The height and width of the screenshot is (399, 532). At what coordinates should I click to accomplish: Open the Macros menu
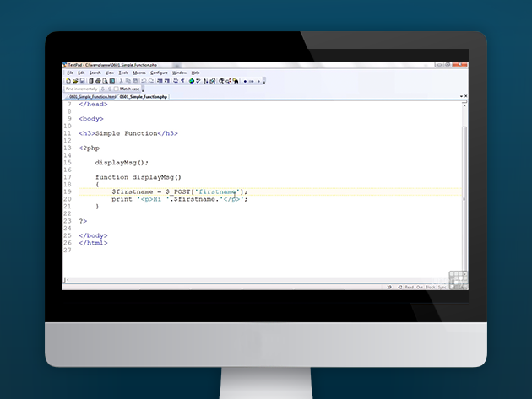[138, 73]
